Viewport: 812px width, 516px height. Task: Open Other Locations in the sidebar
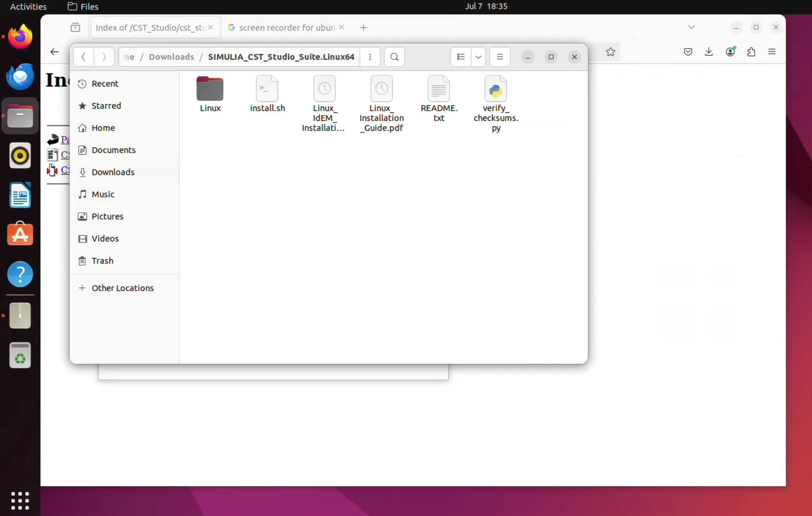click(124, 288)
